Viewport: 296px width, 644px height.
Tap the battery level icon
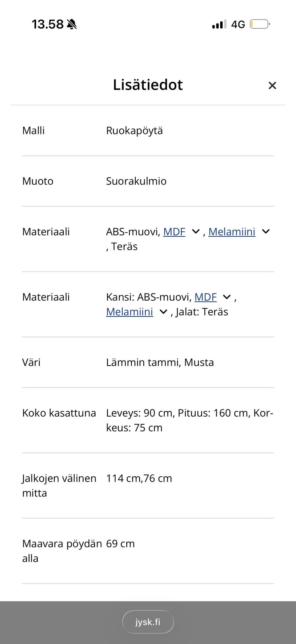point(260,24)
